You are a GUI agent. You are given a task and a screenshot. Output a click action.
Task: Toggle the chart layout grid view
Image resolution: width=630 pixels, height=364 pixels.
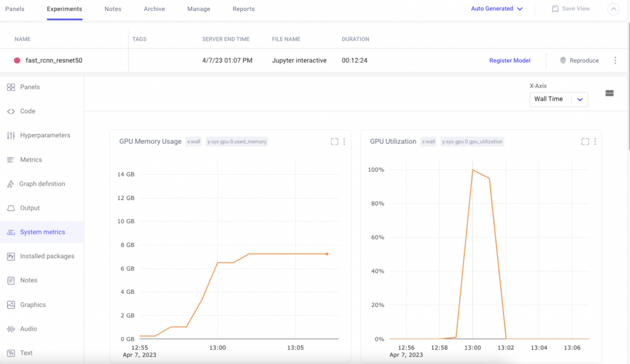coord(609,93)
